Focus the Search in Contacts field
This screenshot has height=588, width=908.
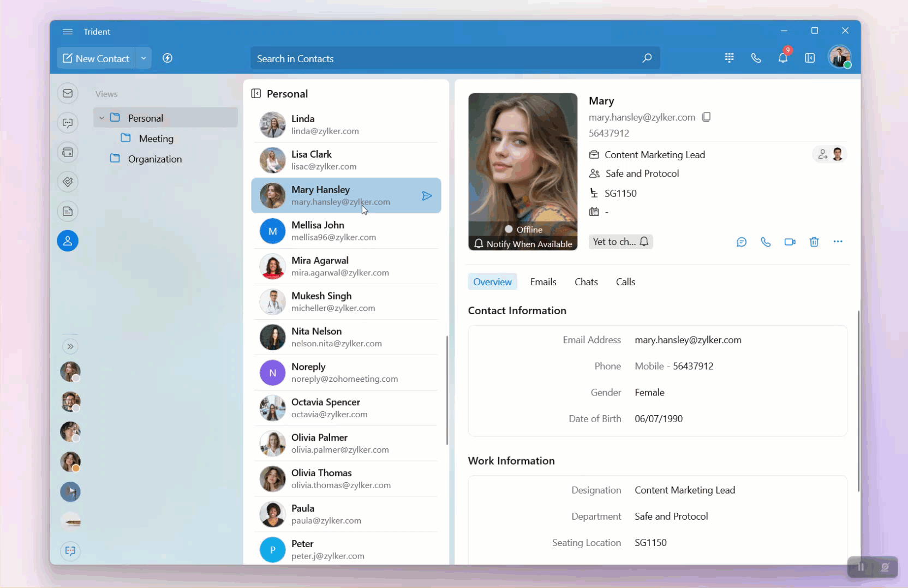(455, 58)
